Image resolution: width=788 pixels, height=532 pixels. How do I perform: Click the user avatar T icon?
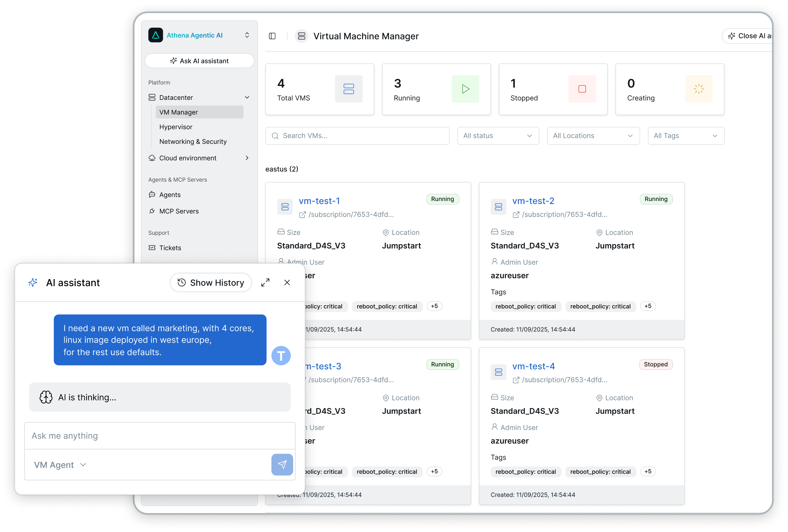281,355
